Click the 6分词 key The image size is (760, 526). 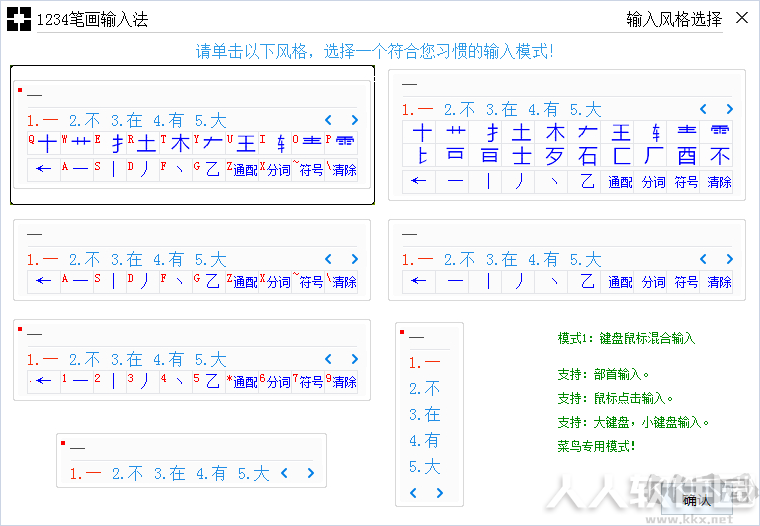coord(274,381)
